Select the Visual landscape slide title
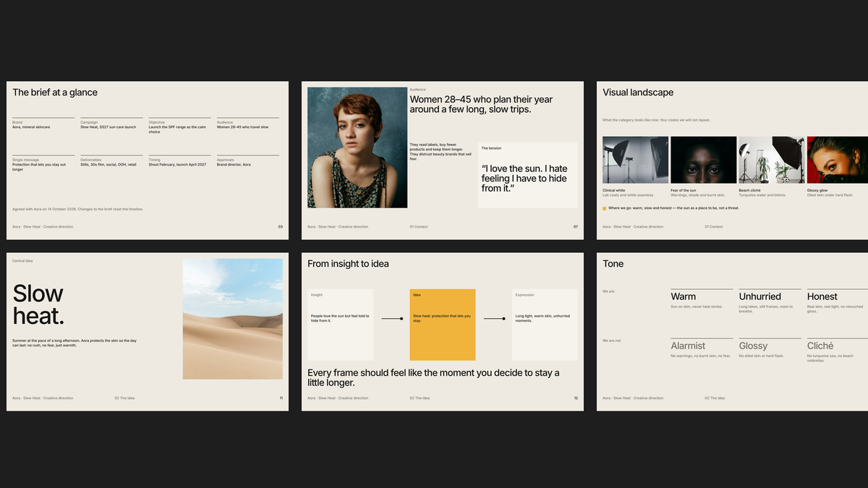Viewport: 868px width, 488px height. pyautogui.click(x=638, y=93)
